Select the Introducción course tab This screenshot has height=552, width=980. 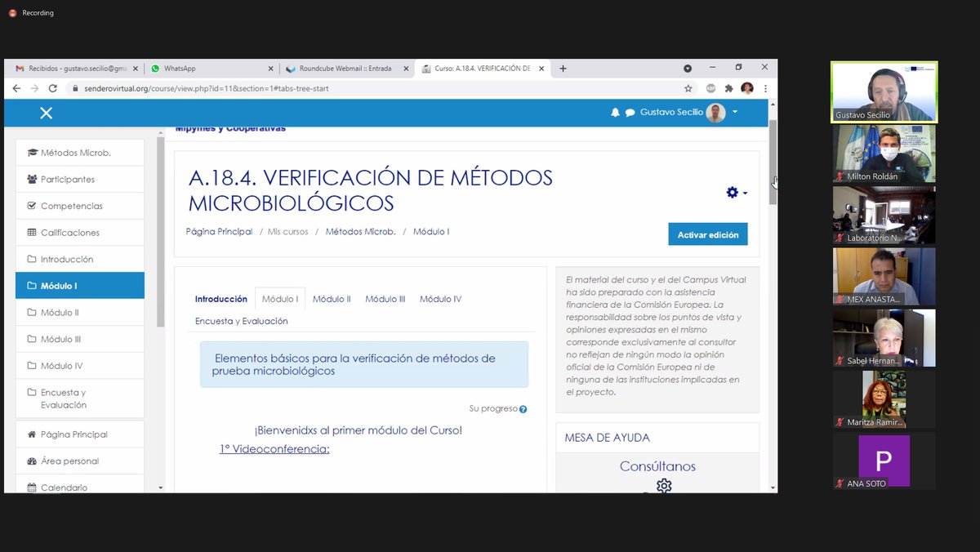[x=220, y=299]
